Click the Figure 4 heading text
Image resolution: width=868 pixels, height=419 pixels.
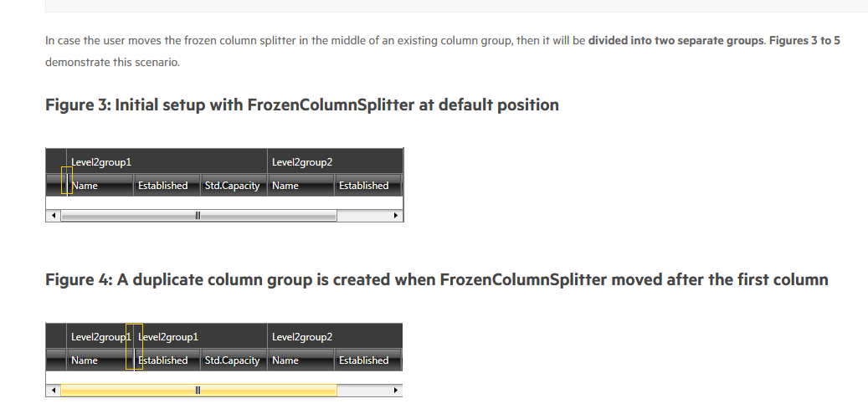pos(436,280)
